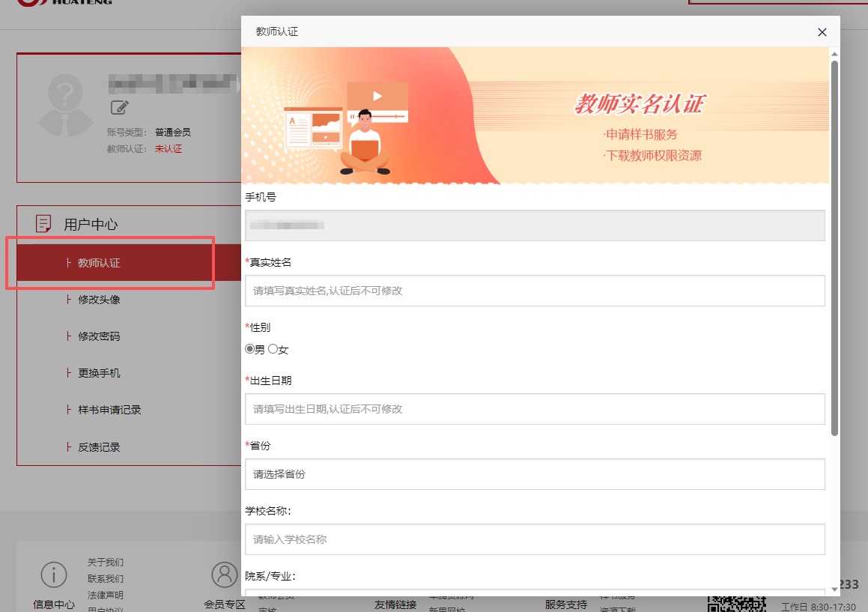Click the scroll down arrow in dialog

[x=834, y=590]
